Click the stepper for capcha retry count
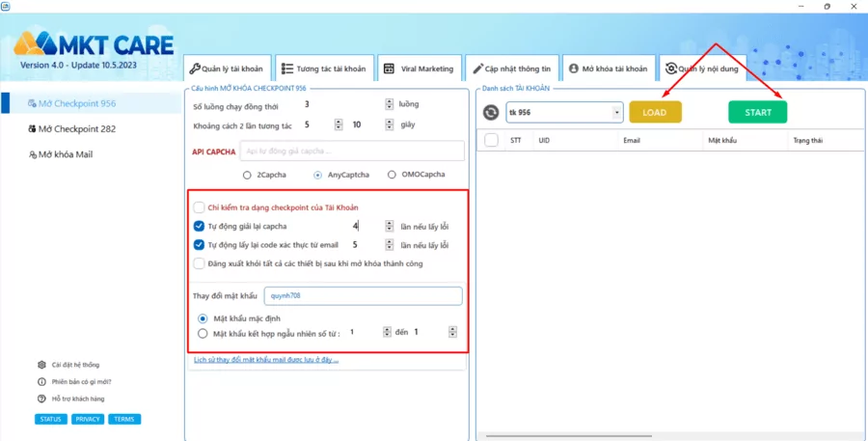Screen dimensions: 868x441 pos(389,226)
